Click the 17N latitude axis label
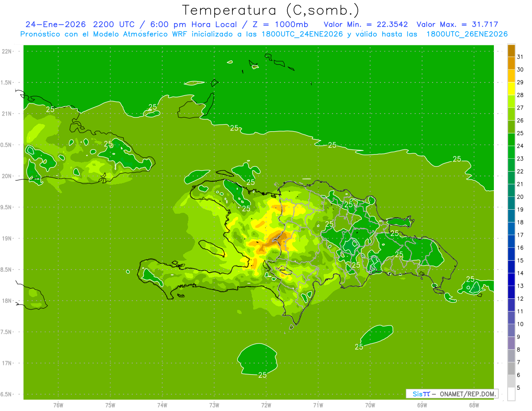Screen dimensions: 532x411 (x=8, y=363)
